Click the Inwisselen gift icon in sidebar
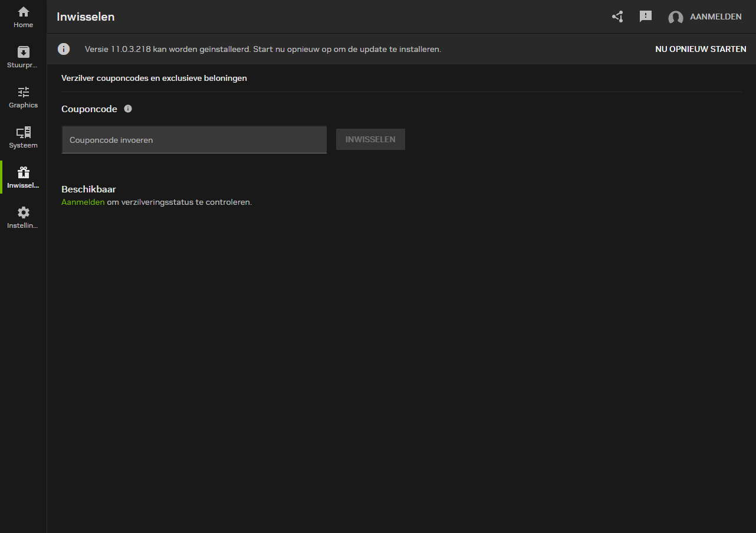 click(24, 172)
